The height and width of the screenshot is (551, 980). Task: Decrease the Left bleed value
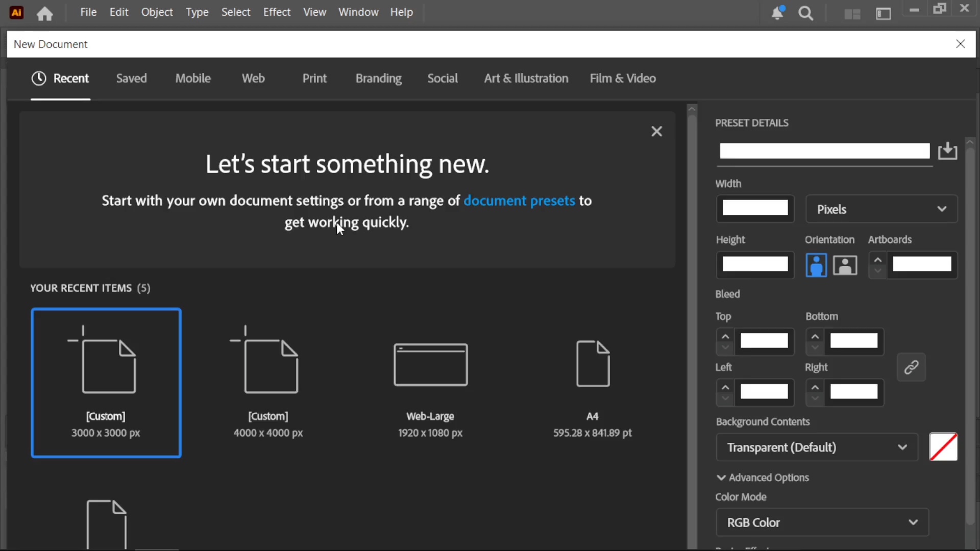pos(725,399)
